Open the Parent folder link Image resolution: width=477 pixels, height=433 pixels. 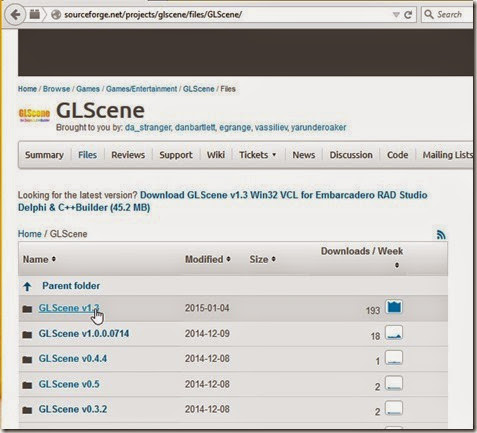pyautogui.click(x=71, y=286)
